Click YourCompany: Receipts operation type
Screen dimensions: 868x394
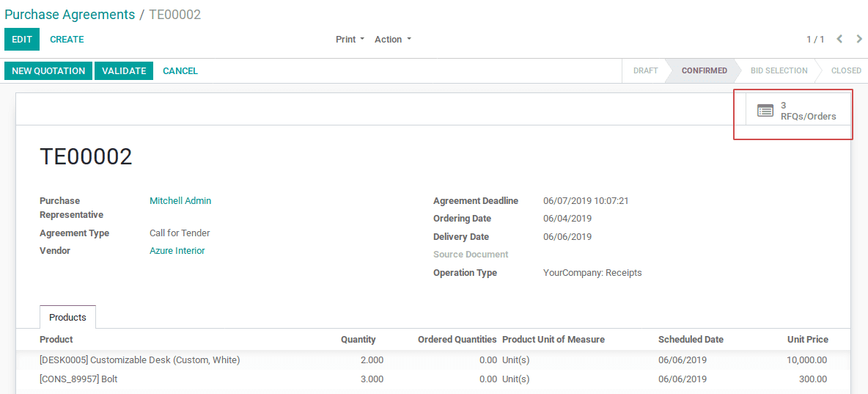point(592,273)
